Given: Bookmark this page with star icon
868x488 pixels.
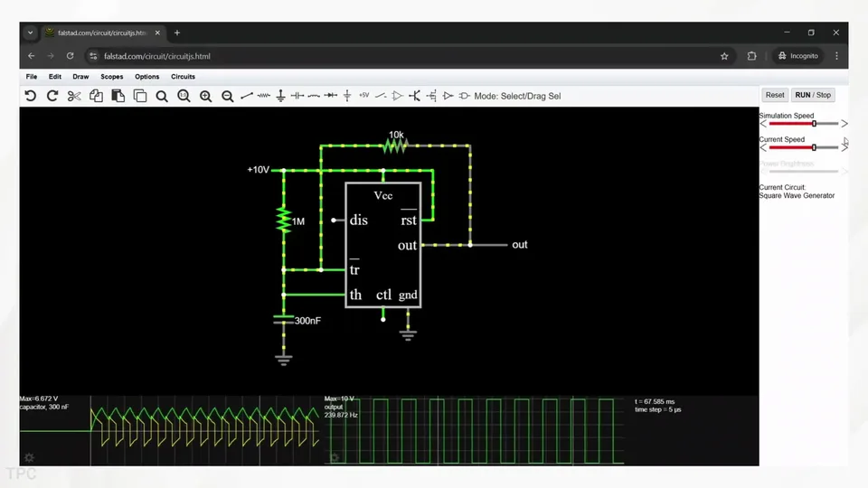Looking at the screenshot, I should [x=724, y=56].
